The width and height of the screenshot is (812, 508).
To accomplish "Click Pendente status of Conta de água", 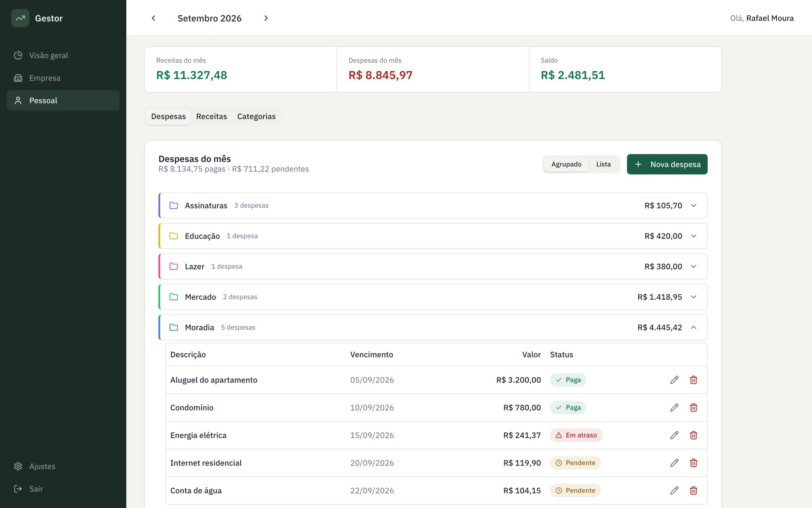I will [x=575, y=491].
